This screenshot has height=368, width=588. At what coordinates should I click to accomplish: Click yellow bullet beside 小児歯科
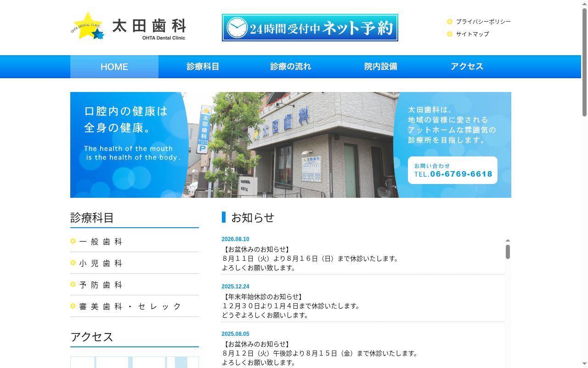73,263
